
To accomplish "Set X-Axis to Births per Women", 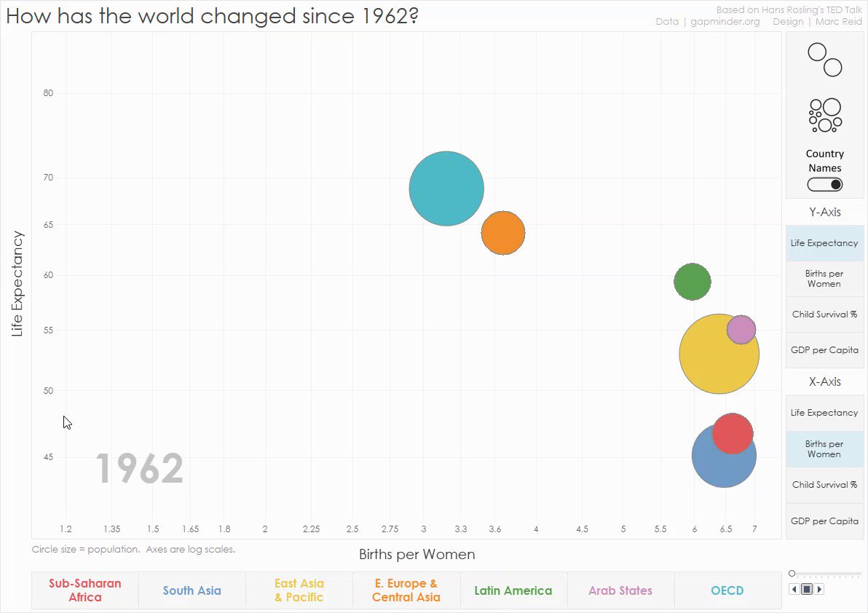I will click(824, 448).
